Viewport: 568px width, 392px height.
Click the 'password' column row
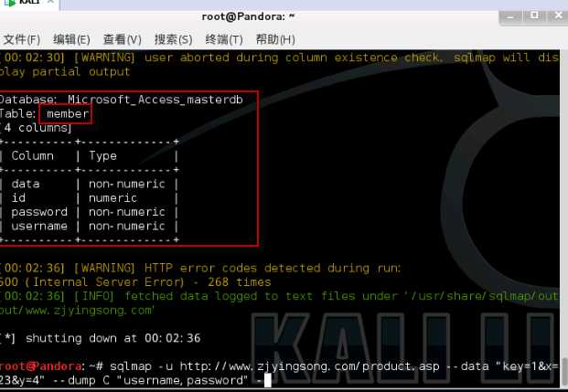tap(89, 212)
